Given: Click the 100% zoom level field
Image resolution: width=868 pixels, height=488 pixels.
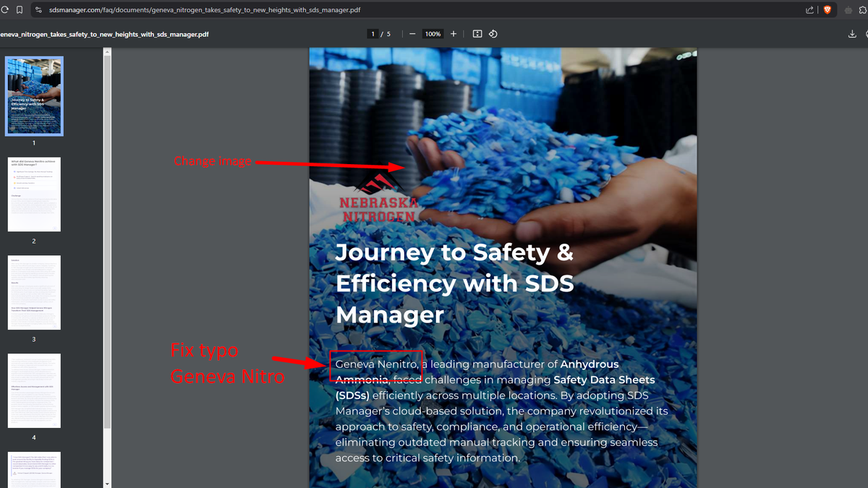Looking at the screenshot, I should (x=433, y=34).
